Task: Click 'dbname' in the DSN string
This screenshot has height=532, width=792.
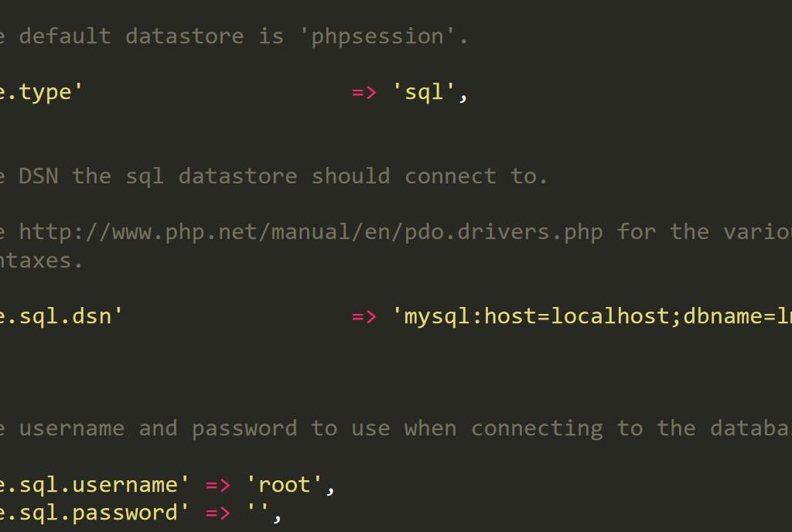Action: 722,316
